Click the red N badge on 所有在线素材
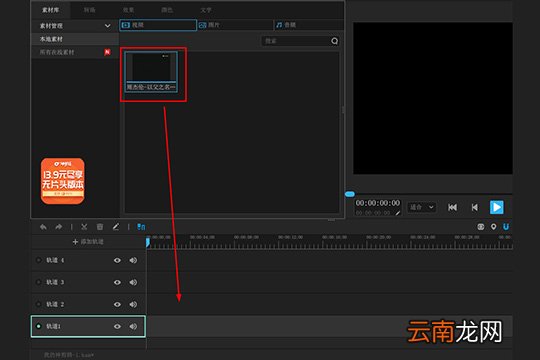The image size is (540, 360). (x=107, y=52)
